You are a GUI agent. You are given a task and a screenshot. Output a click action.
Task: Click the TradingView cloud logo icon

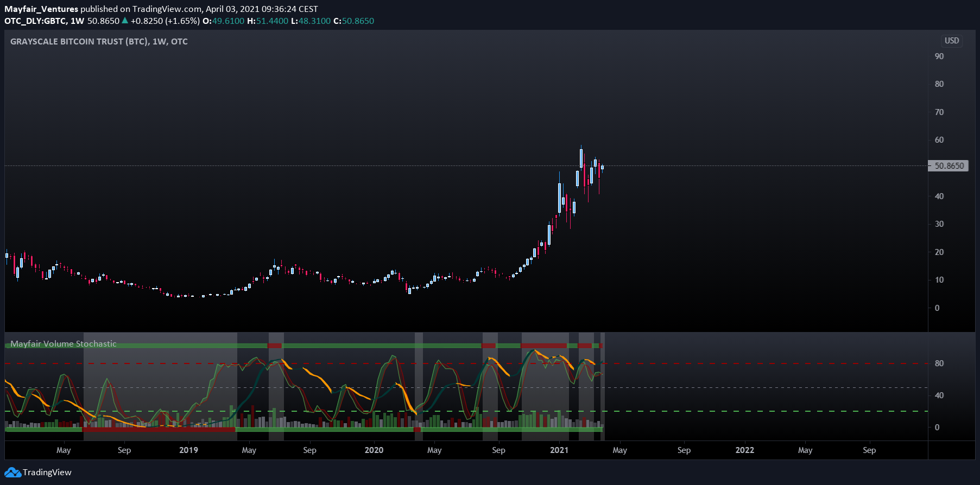(13, 472)
